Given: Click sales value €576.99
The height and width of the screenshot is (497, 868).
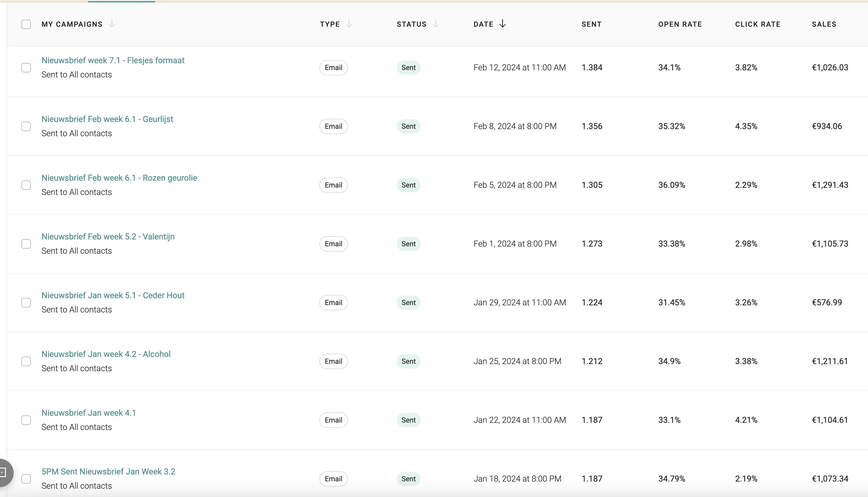Looking at the screenshot, I should click(x=827, y=302).
